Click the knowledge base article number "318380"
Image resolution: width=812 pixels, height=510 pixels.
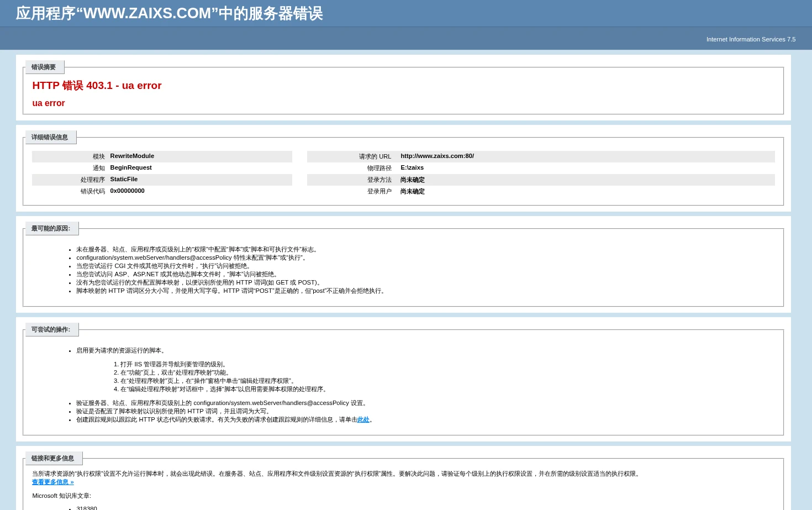[x=87, y=508]
